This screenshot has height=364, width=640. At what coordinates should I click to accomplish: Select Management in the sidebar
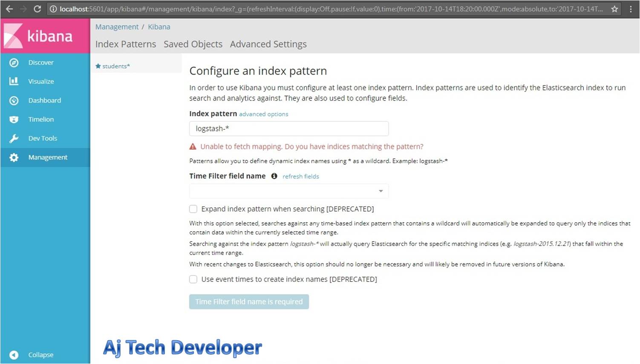pos(48,158)
